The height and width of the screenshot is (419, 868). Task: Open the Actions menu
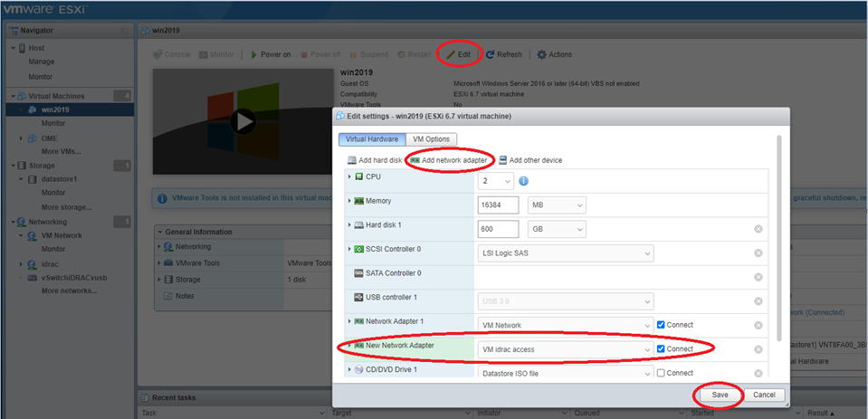(x=555, y=55)
